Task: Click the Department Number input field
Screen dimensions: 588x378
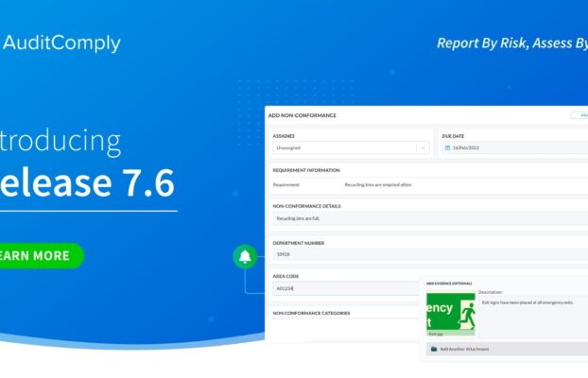Action: [x=430, y=254]
